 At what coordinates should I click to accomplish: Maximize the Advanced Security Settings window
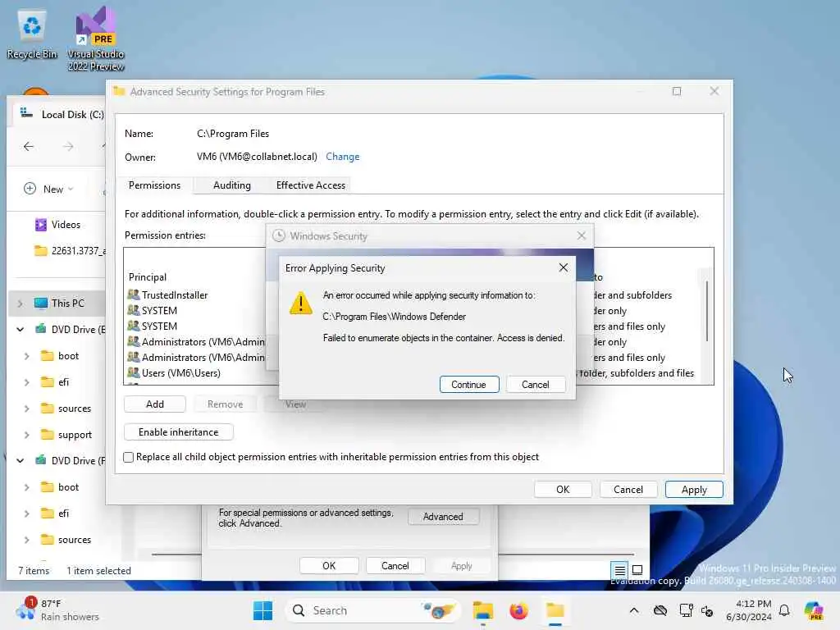pyautogui.click(x=677, y=92)
